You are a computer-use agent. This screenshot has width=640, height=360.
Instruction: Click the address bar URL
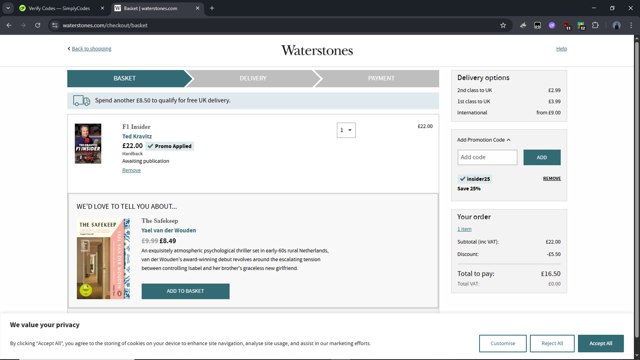105,25
